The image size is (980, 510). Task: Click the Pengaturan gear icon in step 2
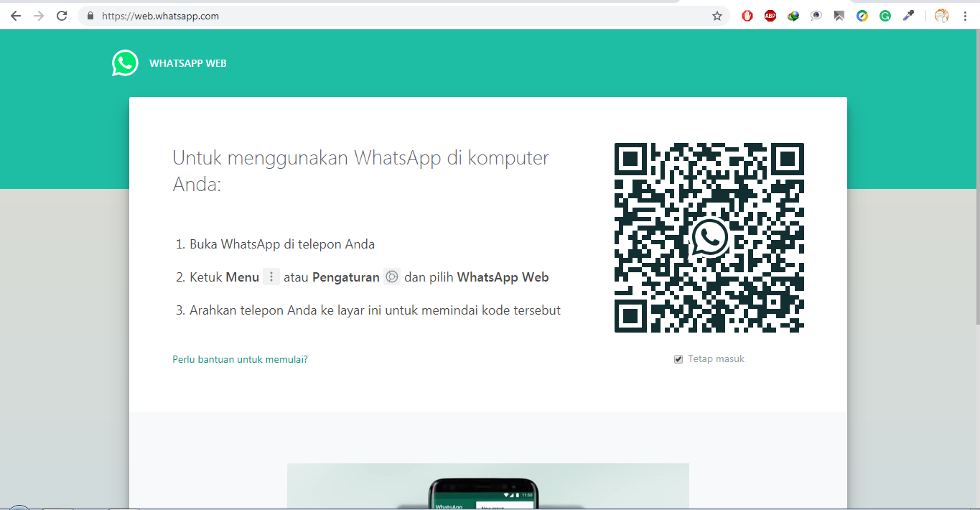(391, 277)
